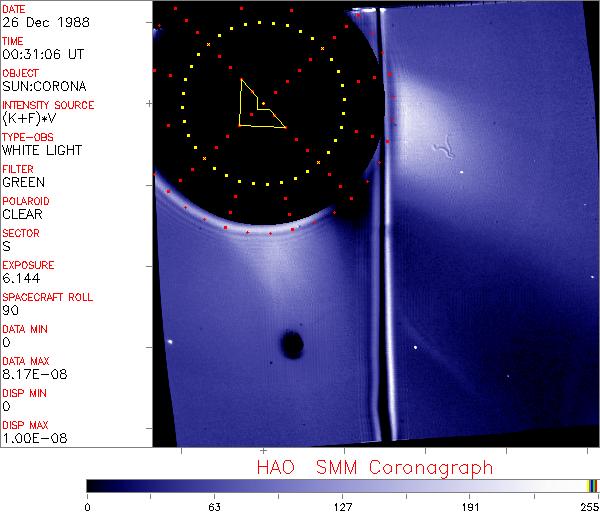Click the SPACECRAFT ROLL value 90
The image size is (600, 512).
[x=10, y=311]
